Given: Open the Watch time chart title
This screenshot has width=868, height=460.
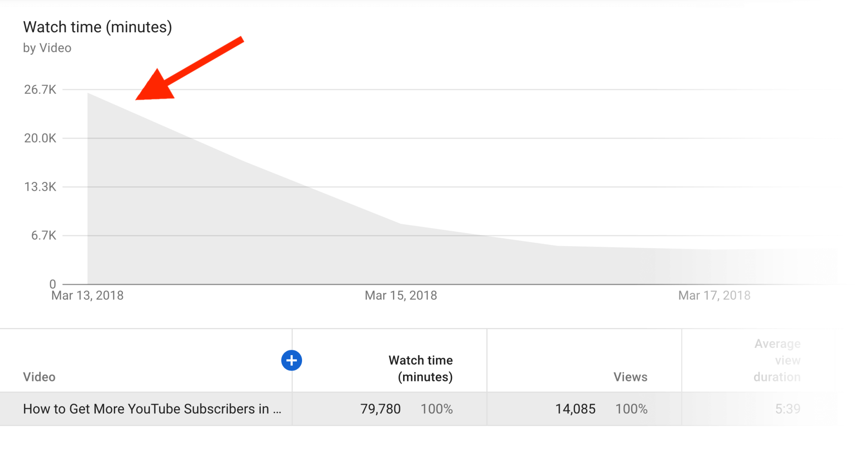Looking at the screenshot, I should 98,27.
